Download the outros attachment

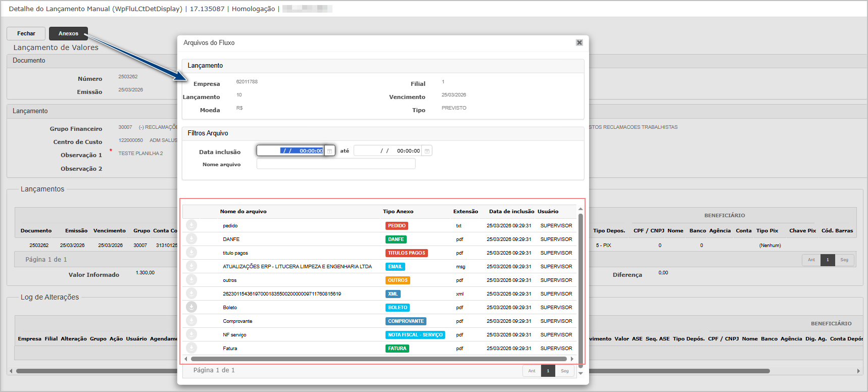pos(191,280)
